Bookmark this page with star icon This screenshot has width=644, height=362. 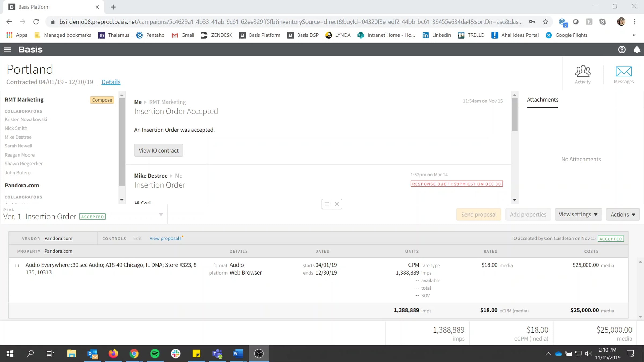[545, 22]
